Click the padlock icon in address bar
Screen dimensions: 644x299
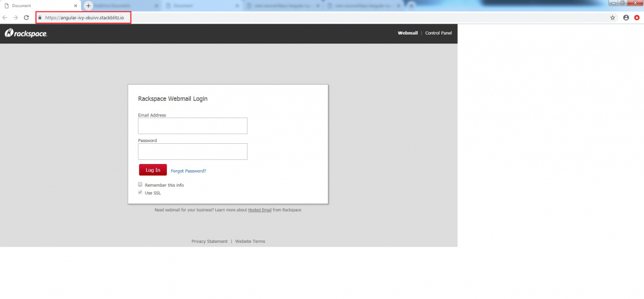click(x=40, y=18)
